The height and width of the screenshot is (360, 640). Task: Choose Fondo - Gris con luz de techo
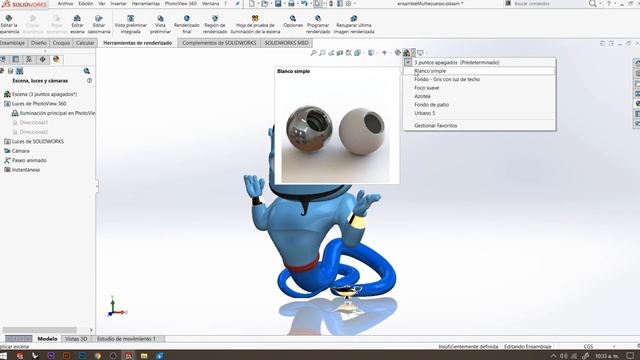(480, 79)
